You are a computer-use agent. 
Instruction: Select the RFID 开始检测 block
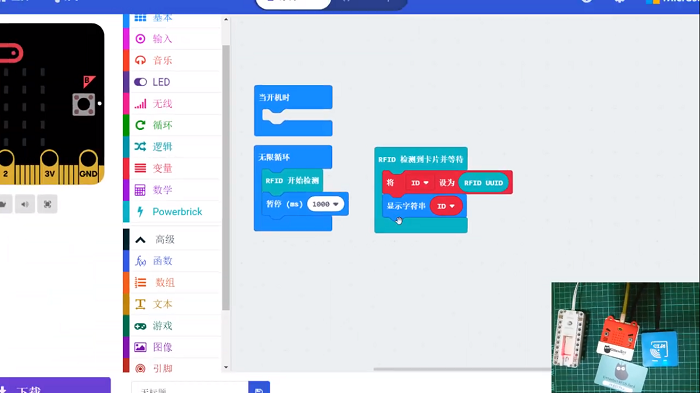coord(292,180)
